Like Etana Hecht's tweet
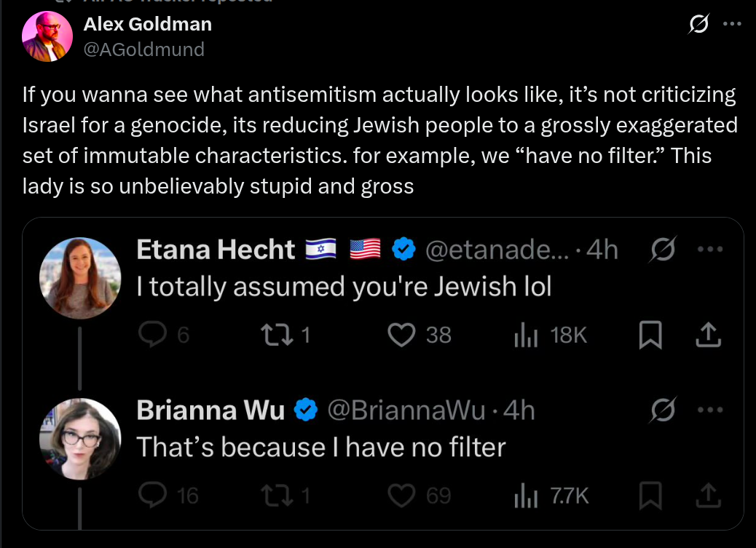This screenshot has height=548, width=756. (400, 335)
